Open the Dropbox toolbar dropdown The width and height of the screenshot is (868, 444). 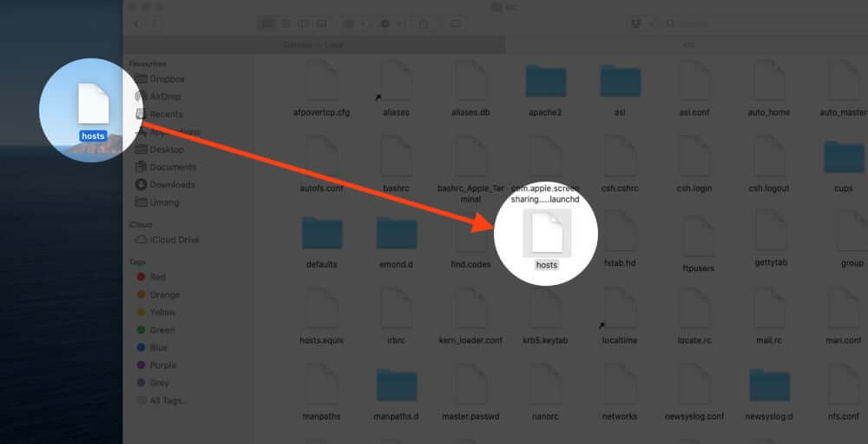641,23
